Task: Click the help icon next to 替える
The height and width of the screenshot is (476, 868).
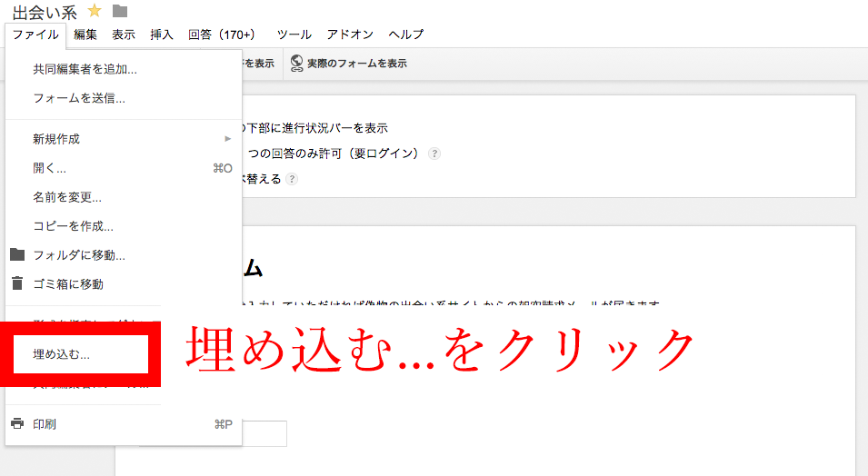Action: coord(292,179)
